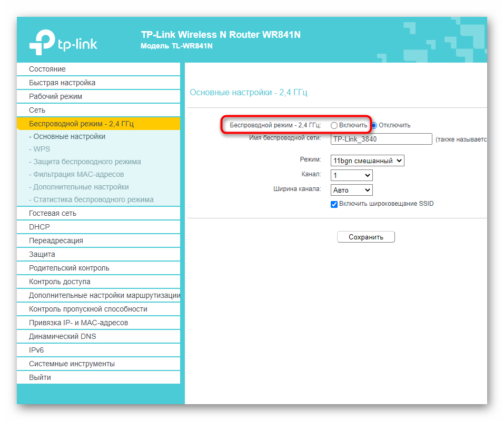This screenshot has width=504, height=421.
Task: Click TP-Link Wireless N Router WR841N title
Action: point(221,34)
